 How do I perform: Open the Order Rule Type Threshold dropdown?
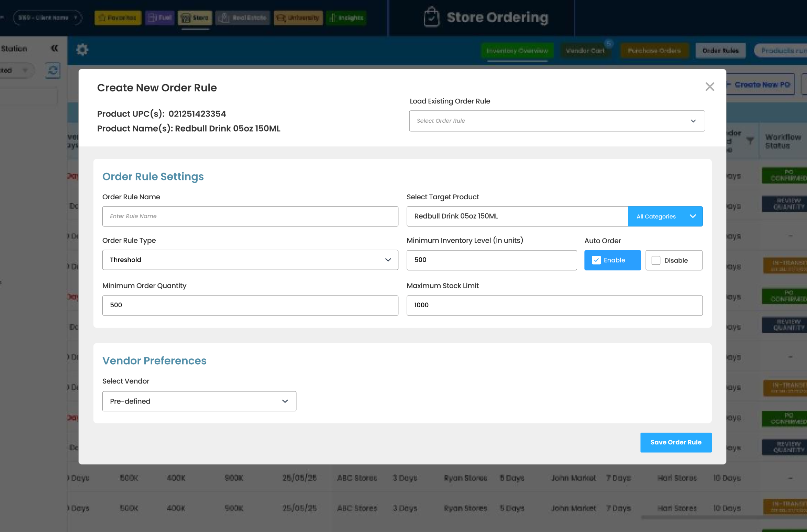(250, 260)
